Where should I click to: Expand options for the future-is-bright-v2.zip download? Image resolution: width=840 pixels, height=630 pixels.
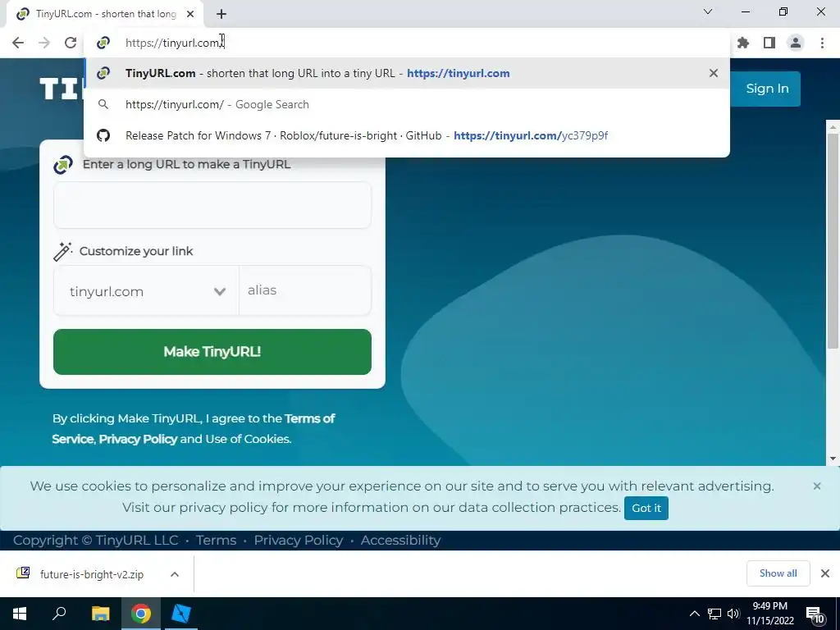tap(175, 574)
